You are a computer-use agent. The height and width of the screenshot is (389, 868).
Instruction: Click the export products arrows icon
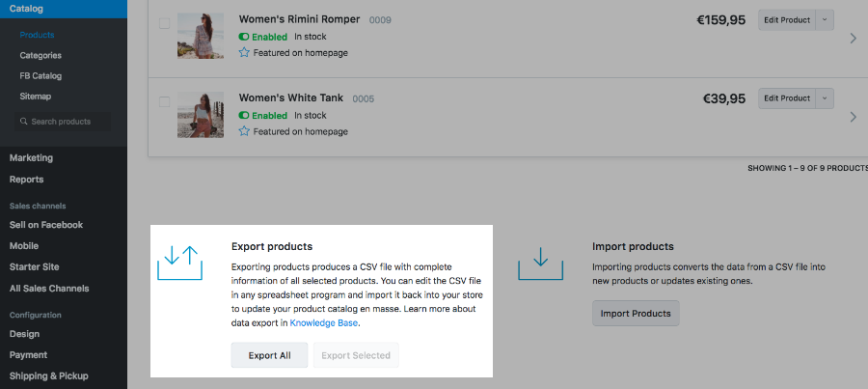click(x=179, y=263)
